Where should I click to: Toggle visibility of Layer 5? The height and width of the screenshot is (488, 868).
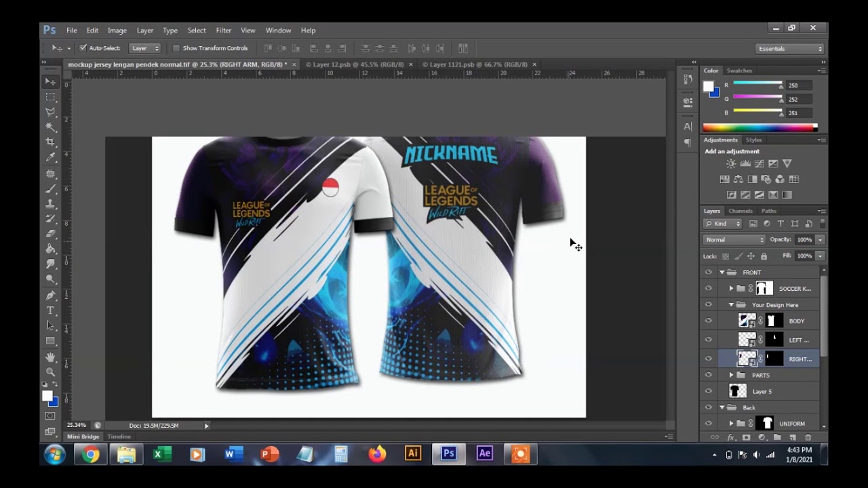point(708,392)
